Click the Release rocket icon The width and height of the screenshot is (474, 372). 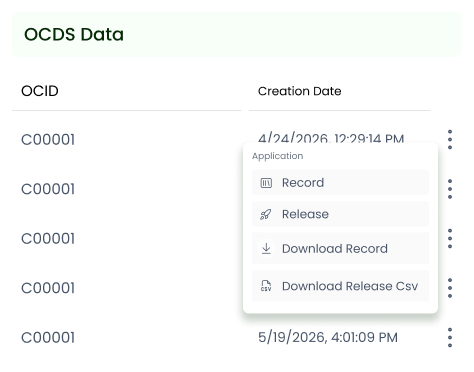pos(266,214)
